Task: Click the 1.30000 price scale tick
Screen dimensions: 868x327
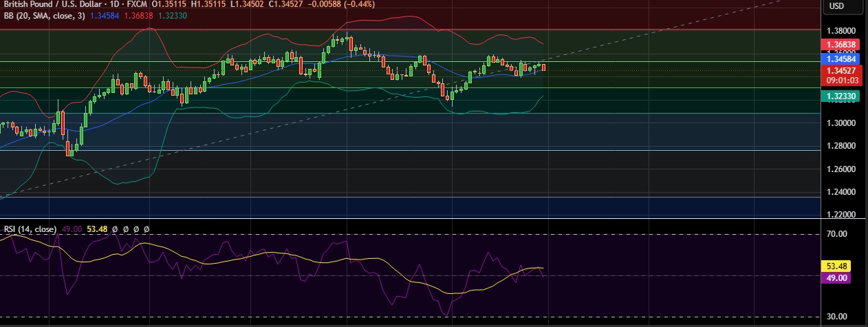Action: coord(840,123)
